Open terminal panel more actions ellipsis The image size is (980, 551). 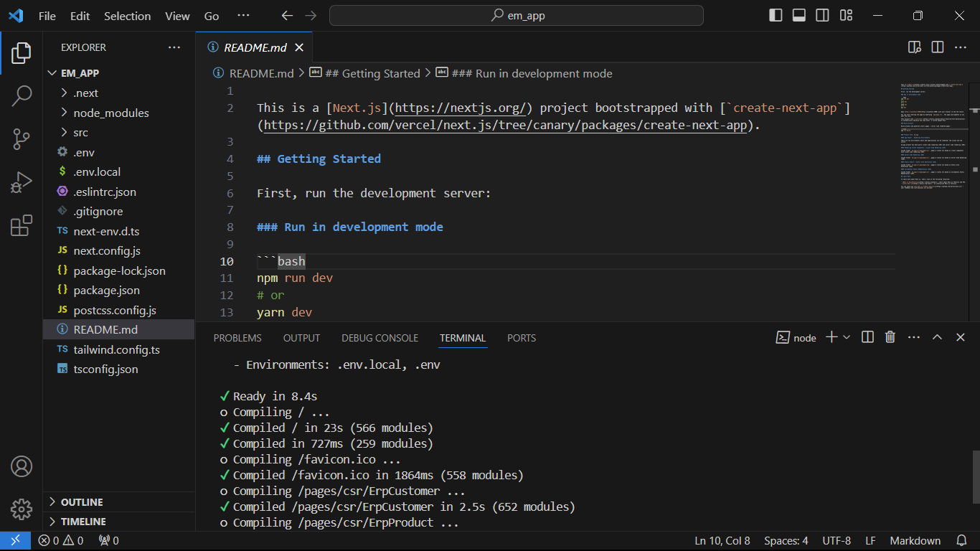coord(913,337)
